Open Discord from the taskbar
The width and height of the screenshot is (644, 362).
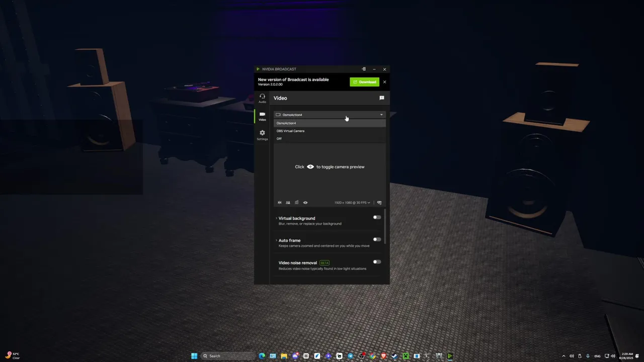(x=295, y=356)
